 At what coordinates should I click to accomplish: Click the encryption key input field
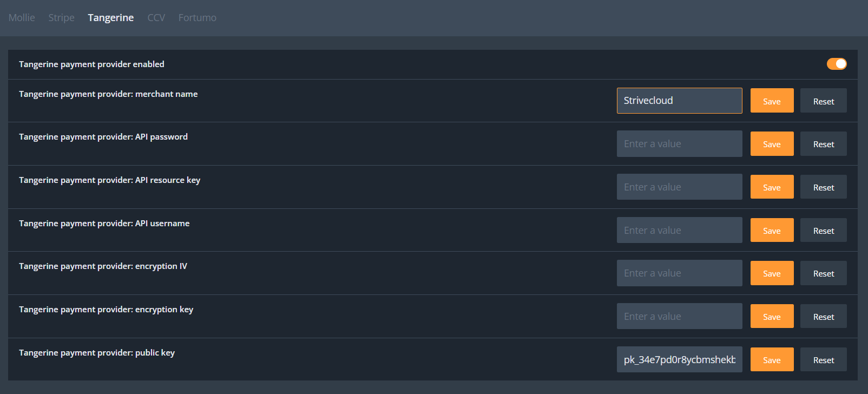pyautogui.click(x=679, y=317)
